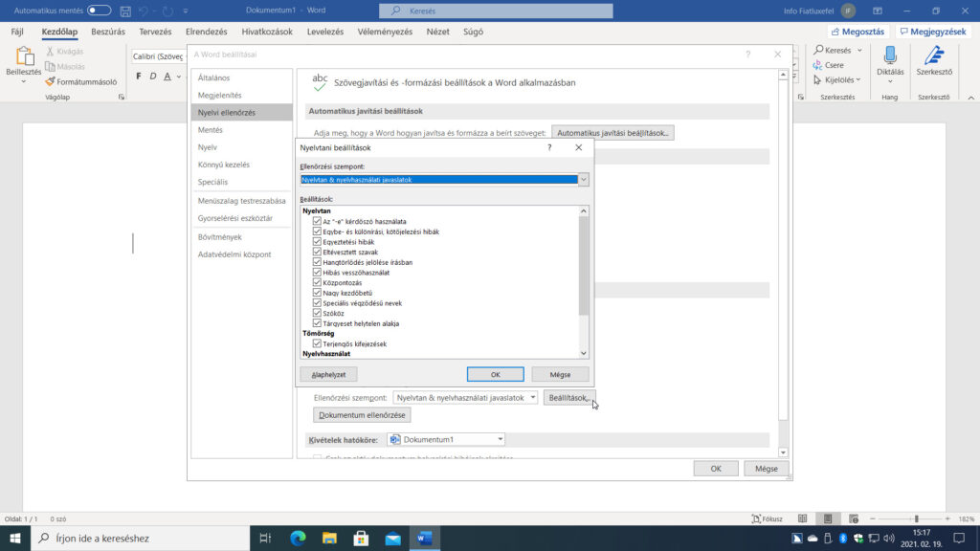Viewport: 980px width, 551px height.
Task: Click the Megosztás share button
Action: coord(857,32)
